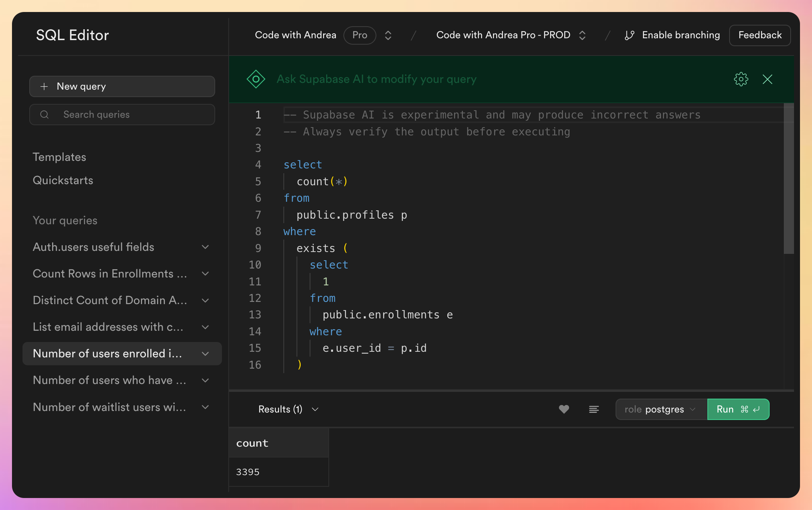
Task: Click the branching icon beside Enable branching
Action: (x=629, y=35)
